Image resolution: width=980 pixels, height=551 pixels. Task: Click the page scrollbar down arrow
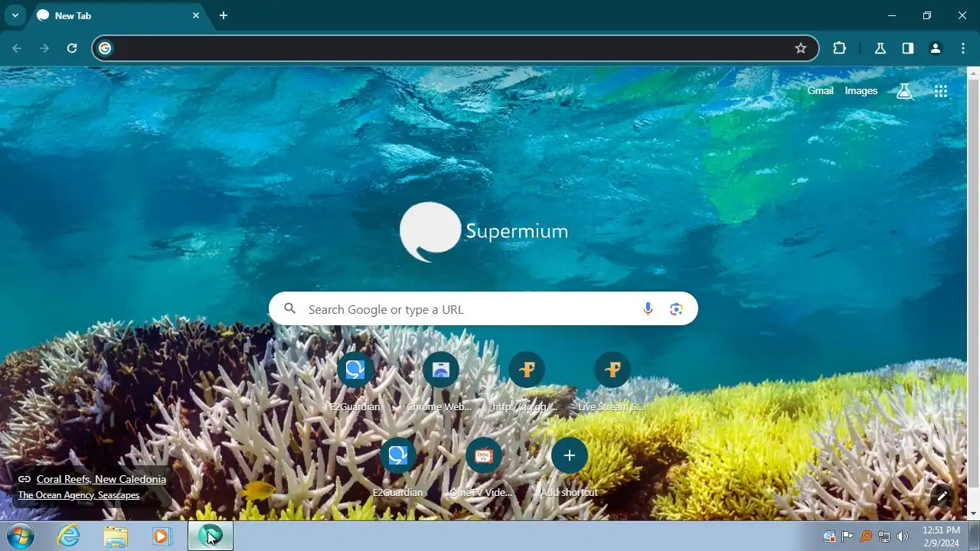click(973, 514)
